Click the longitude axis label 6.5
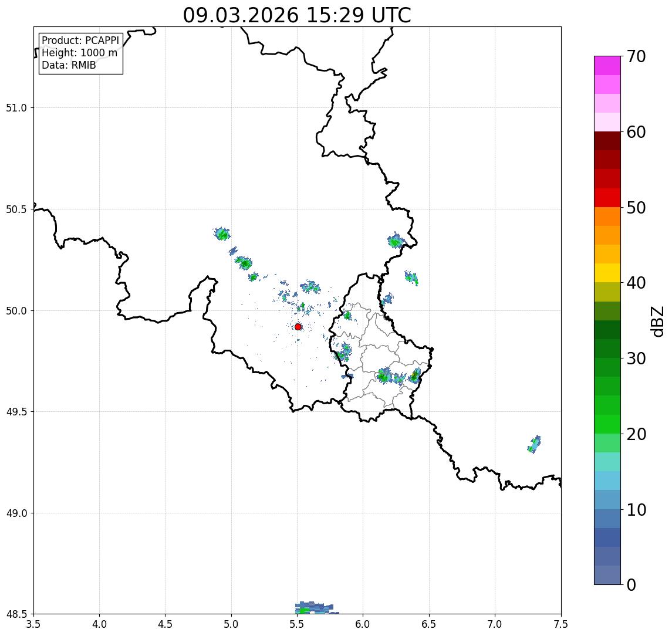 click(x=429, y=624)
